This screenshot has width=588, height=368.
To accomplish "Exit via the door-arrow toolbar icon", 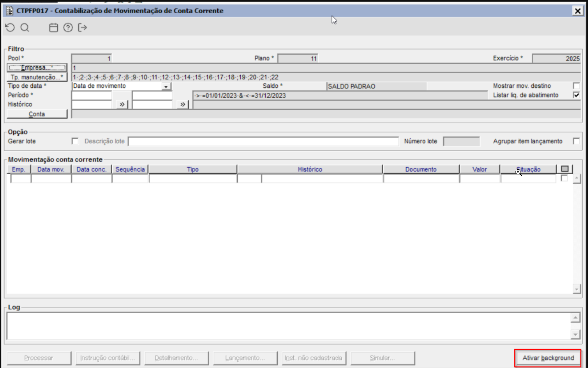I will pos(82,28).
